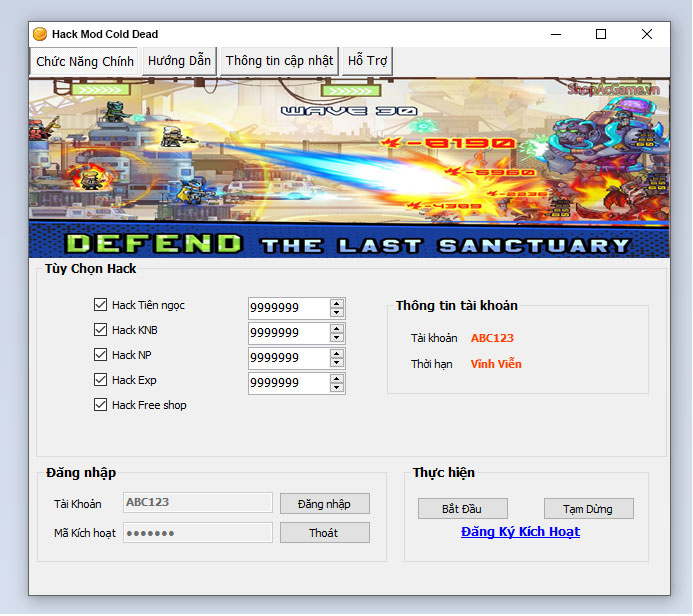This screenshot has height=616, width=693.
Task: Click the game banner image
Action: (x=349, y=168)
